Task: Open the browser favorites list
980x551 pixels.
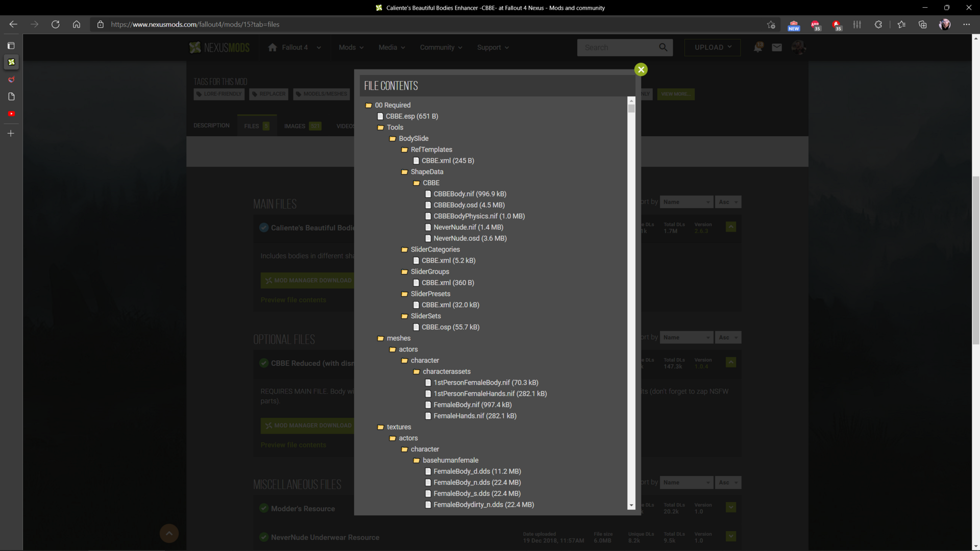Action: pyautogui.click(x=901, y=24)
